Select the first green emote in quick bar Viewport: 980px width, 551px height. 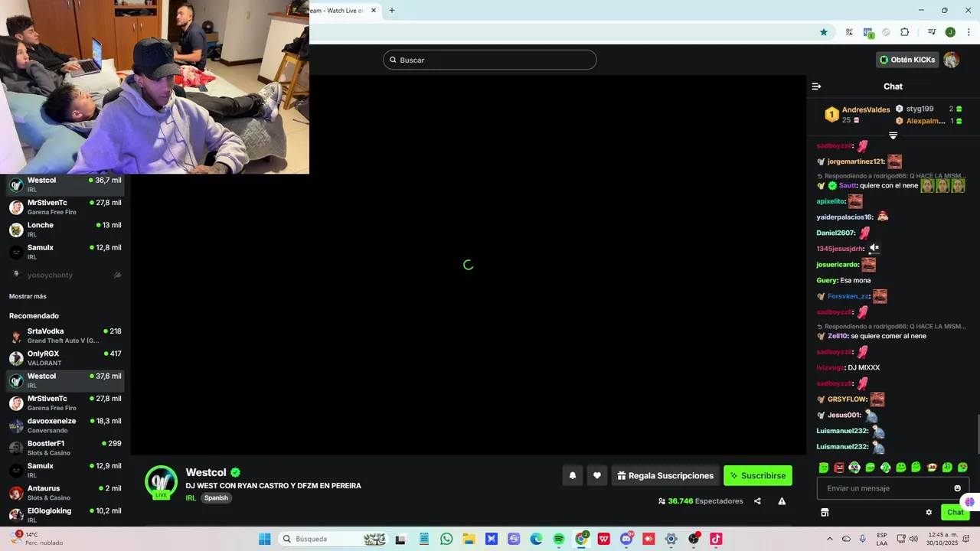[x=824, y=468]
